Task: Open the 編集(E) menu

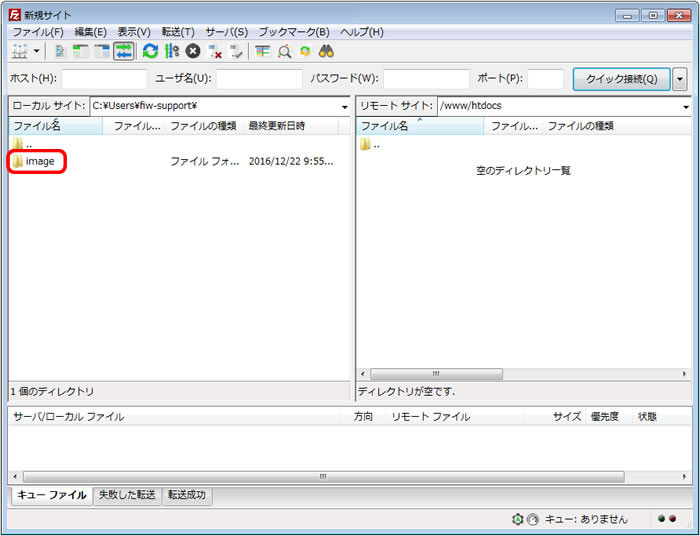Action: point(90,32)
